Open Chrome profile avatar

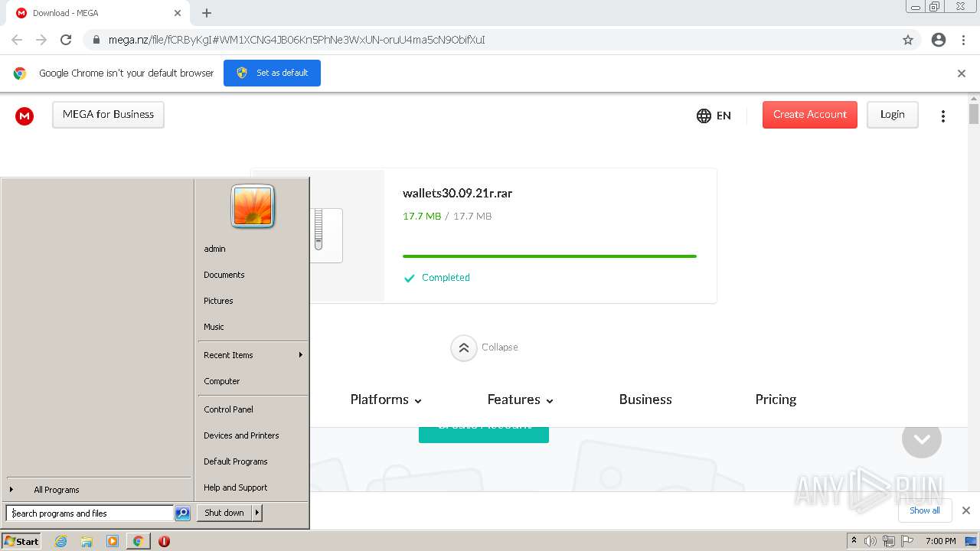click(x=939, y=40)
